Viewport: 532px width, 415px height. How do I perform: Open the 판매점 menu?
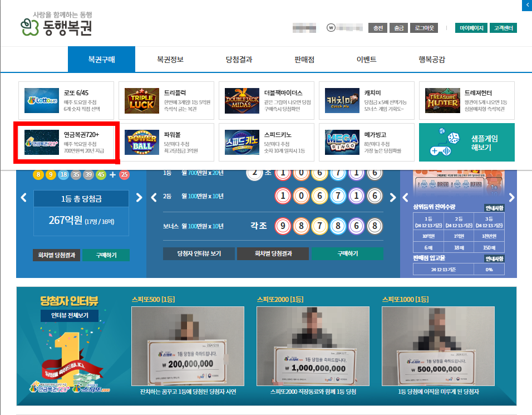304,60
